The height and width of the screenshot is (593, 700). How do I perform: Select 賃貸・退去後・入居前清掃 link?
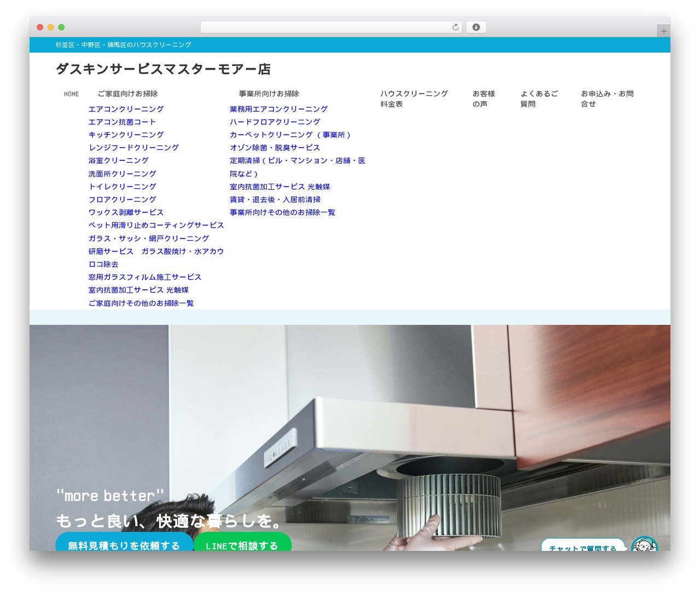click(x=275, y=200)
